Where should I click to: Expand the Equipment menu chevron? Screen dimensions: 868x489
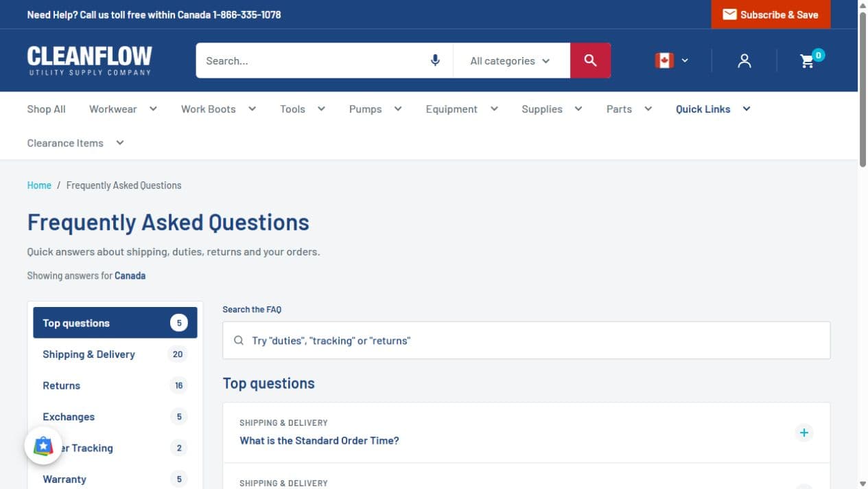coord(494,109)
